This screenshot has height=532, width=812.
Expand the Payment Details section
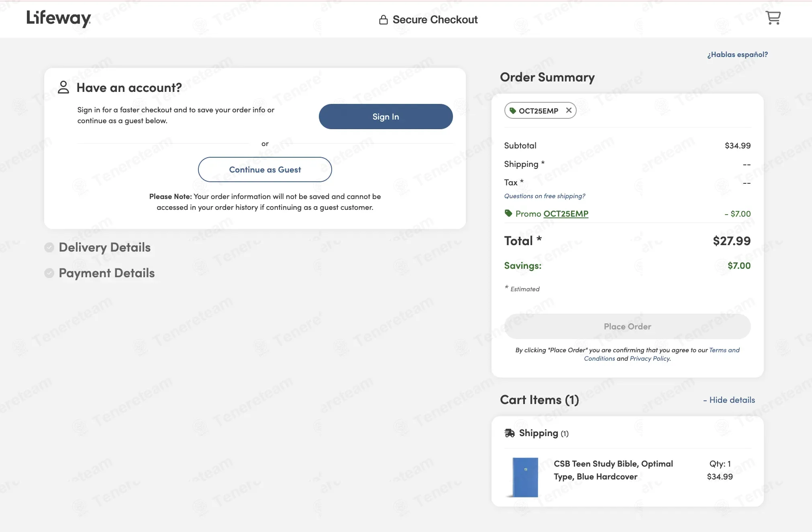107,273
